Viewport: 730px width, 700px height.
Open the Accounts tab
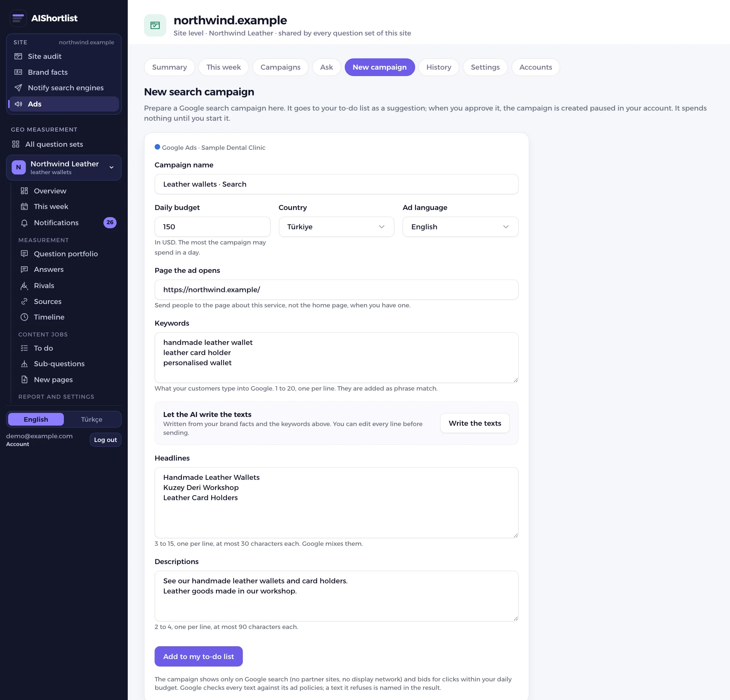point(536,67)
